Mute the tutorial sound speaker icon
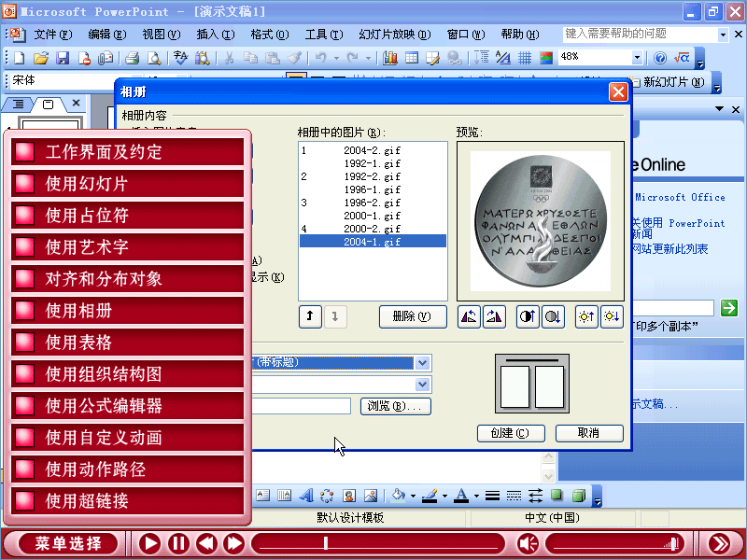Screen dimensions: 747x560 pos(528,543)
